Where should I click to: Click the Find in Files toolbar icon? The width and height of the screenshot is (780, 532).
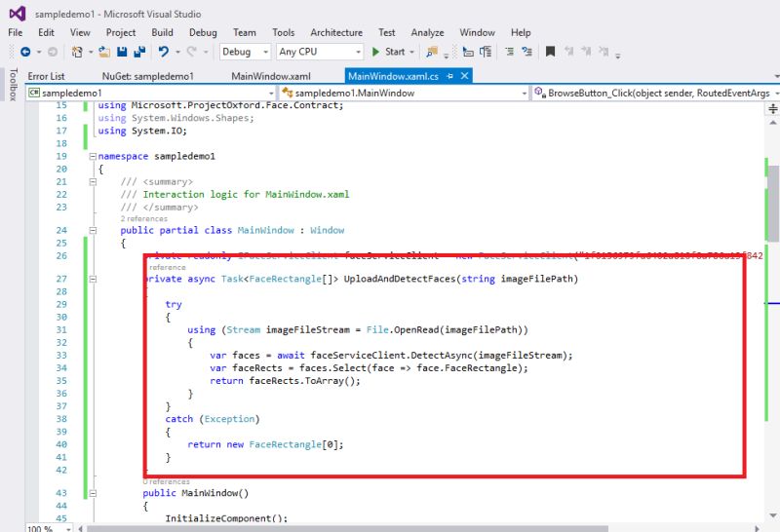coord(432,52)
